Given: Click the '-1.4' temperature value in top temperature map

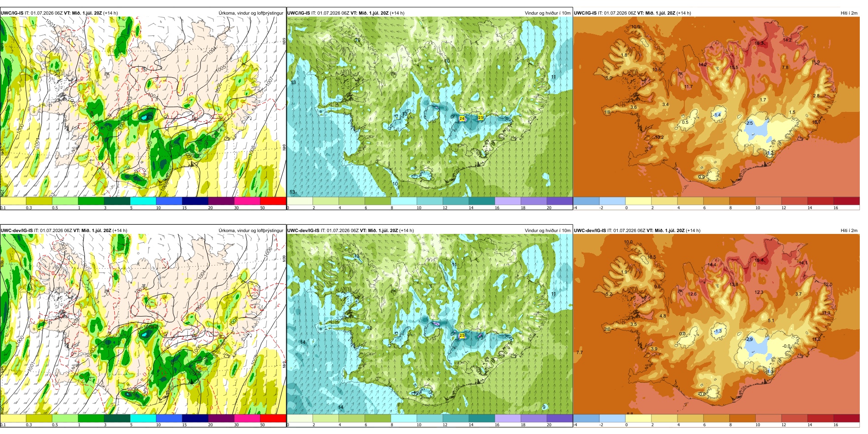Looking at the screenshot, I should (x=717, y=115).
